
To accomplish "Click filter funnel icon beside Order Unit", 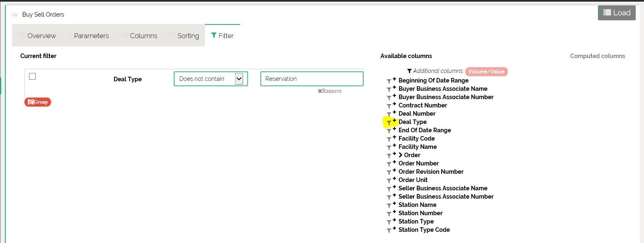I will tap(389, 181).
